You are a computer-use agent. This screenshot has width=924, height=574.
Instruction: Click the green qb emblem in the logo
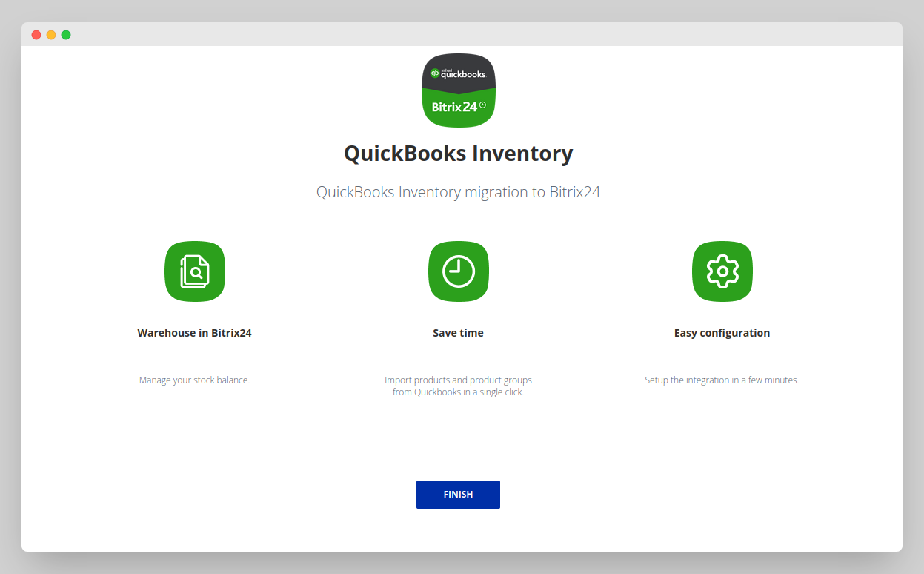point(435,73)
